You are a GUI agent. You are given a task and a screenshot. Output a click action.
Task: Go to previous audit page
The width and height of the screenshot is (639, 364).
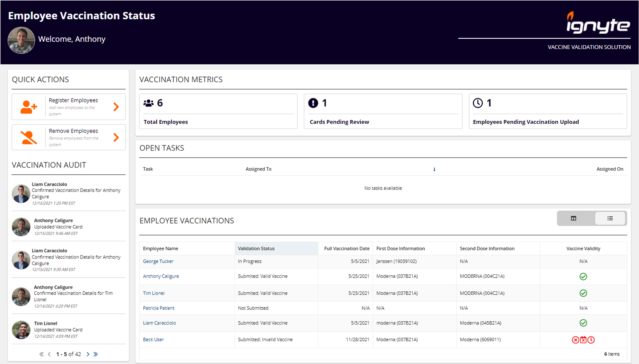click(x=49, y=354)
